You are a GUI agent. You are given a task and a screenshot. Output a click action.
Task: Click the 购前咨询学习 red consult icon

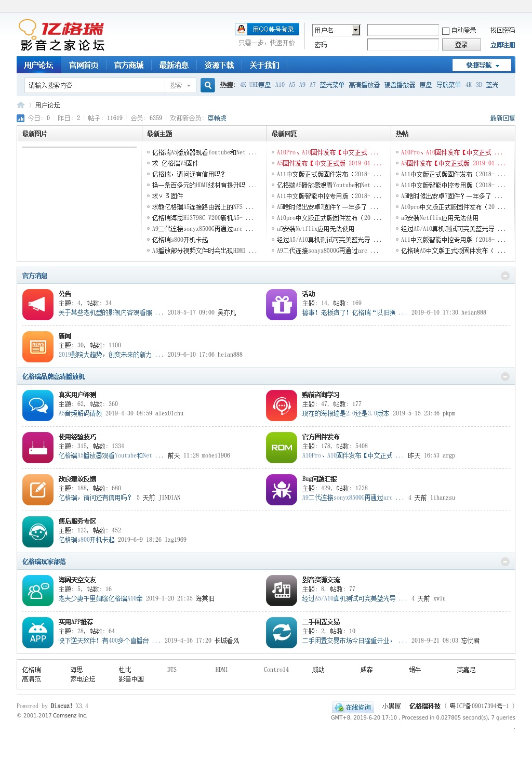pos(282,406)
